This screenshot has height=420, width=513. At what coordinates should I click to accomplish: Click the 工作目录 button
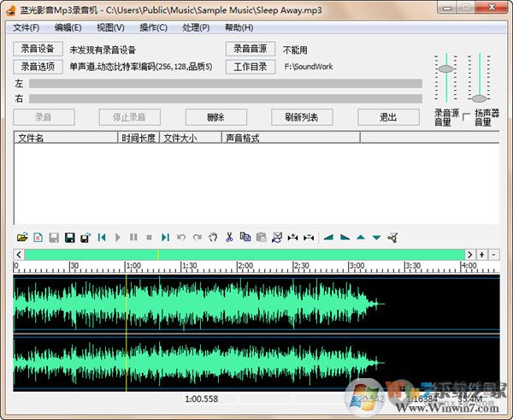(250, 67)
